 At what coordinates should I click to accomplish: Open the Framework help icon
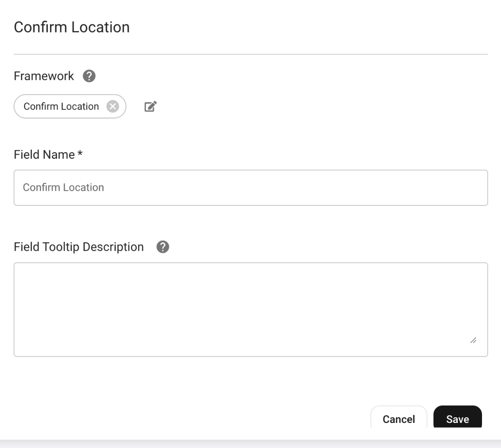pos(89,76)
